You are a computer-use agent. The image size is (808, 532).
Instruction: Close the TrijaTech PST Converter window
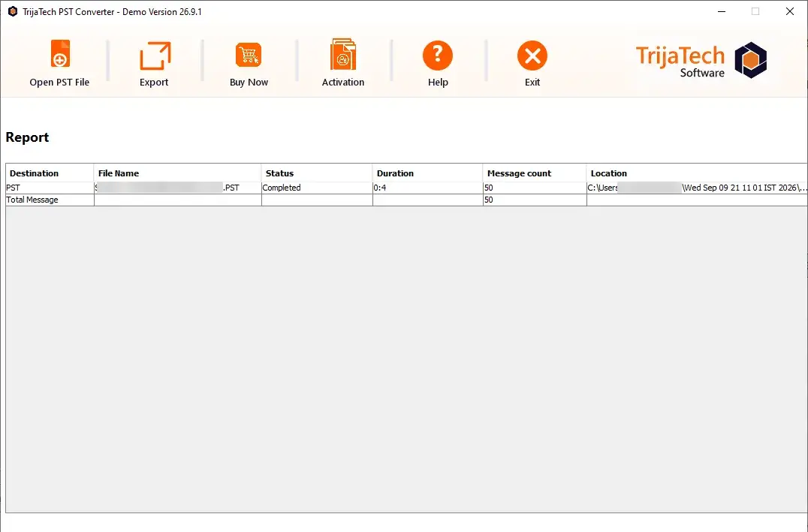789,11
